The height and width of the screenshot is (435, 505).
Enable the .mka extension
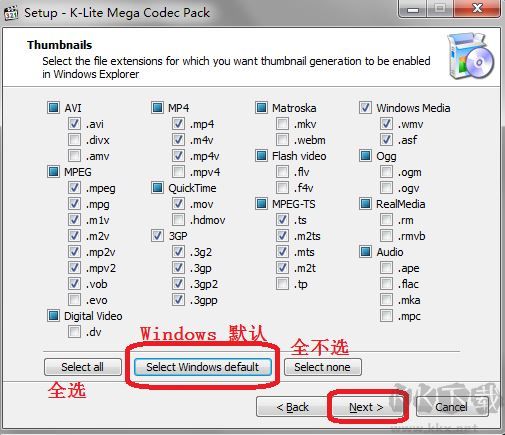(386, 300)
